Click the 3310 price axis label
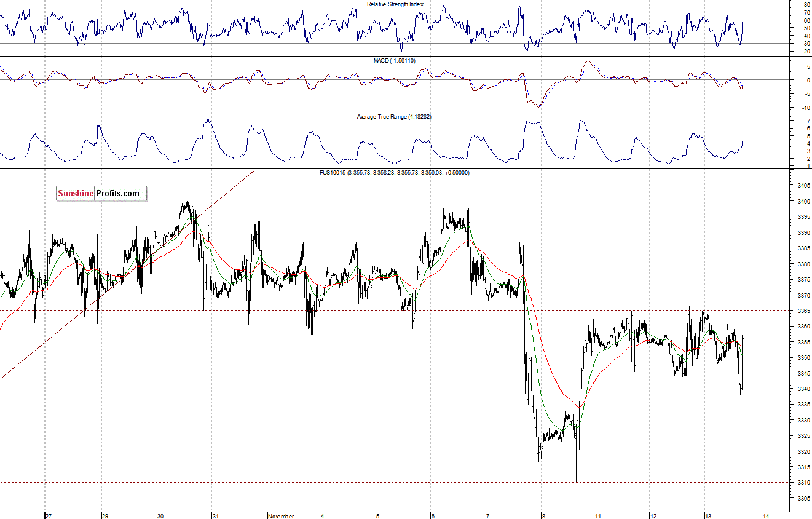 click(803, 483)
